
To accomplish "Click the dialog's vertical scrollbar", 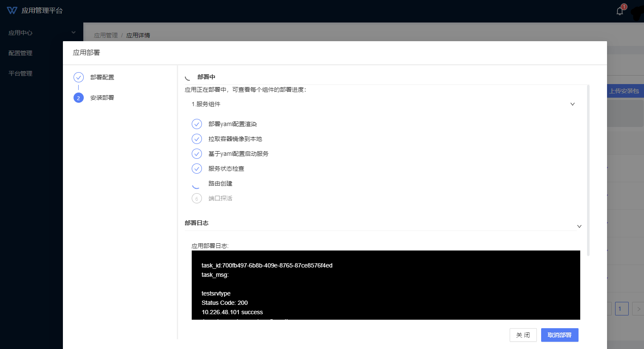I will pyautogui.click(x=588, y=170).
